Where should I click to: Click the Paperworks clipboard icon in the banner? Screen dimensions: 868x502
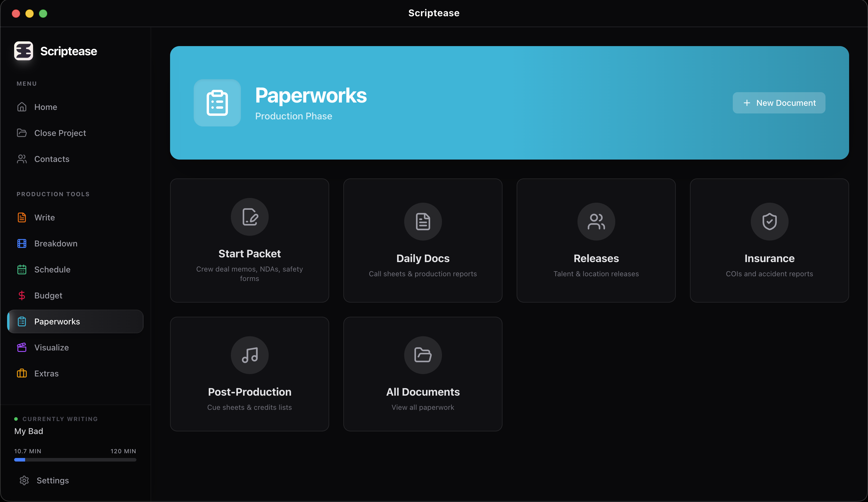tap(217, 103)
